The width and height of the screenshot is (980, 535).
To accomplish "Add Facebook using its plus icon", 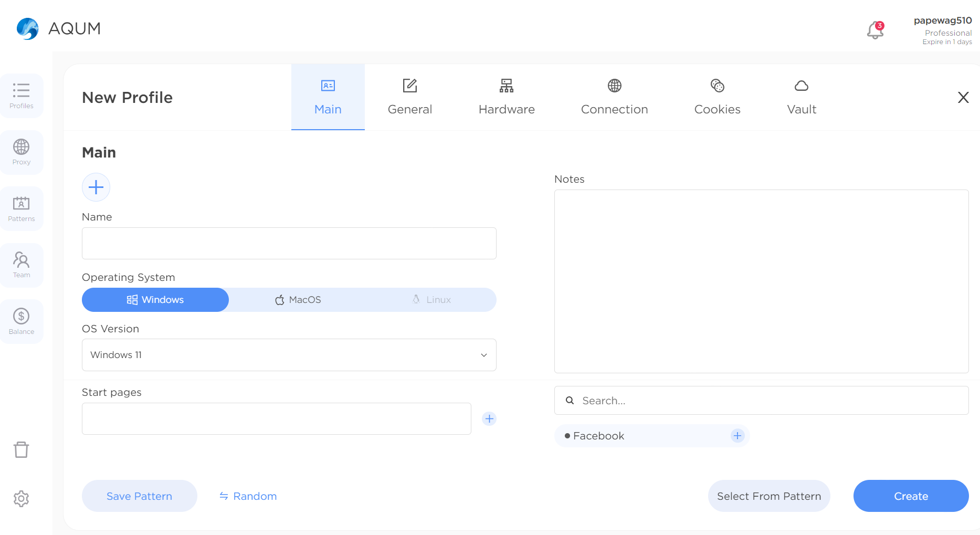I will tap(737, 436).
